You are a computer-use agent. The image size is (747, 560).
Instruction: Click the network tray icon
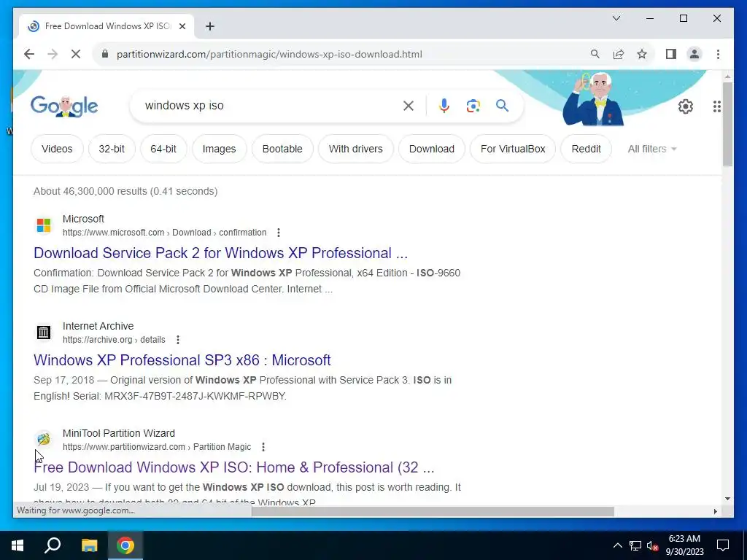coord(635,545)
